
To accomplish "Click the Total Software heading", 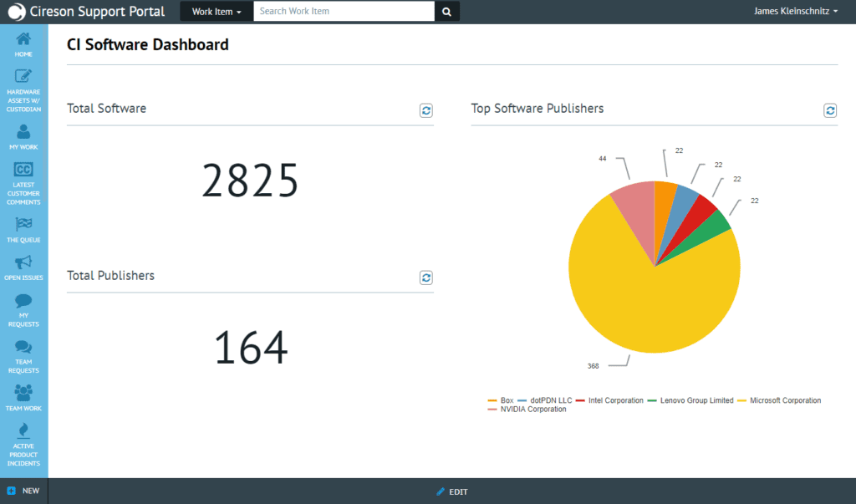I will pos(106,108).
